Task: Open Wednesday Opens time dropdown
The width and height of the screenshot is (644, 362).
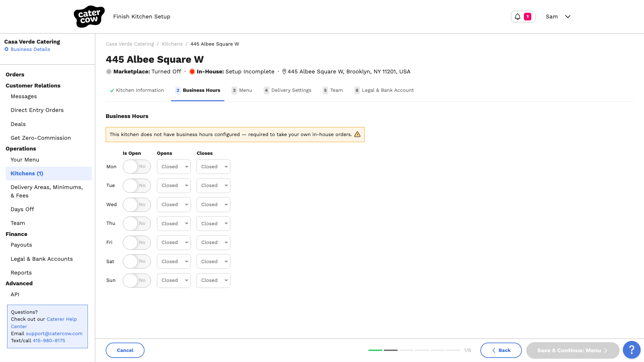Action: pos(174,205)
